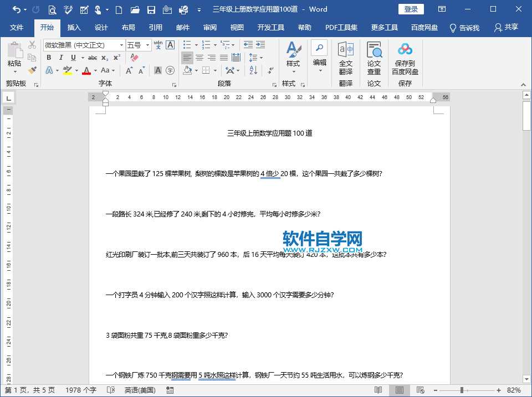Click the 保存到百度网盘 icon
The height and width of the screenshot is (397, 532).
(x=405, y=58)
